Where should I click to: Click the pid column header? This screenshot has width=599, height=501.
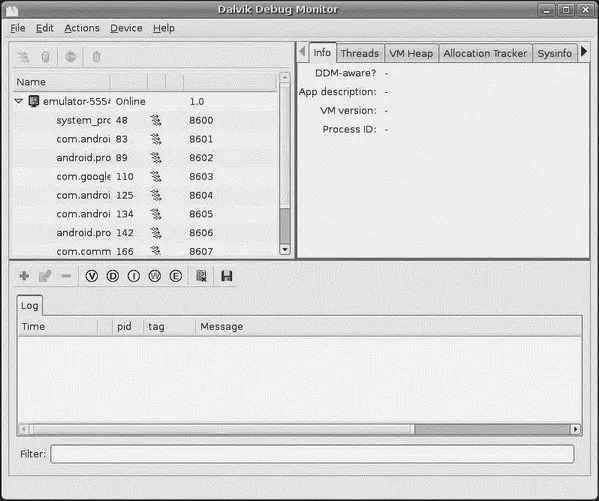pyautogui.click(x=128, y=327)
